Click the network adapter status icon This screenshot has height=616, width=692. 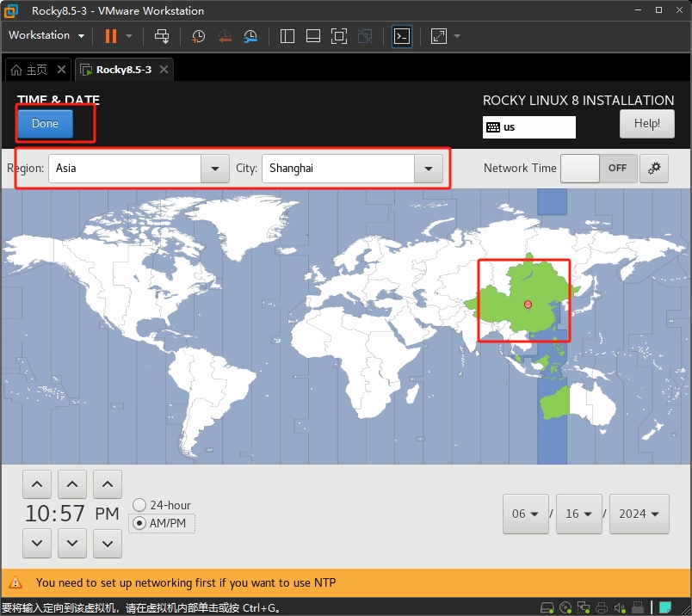pos(584,608)
